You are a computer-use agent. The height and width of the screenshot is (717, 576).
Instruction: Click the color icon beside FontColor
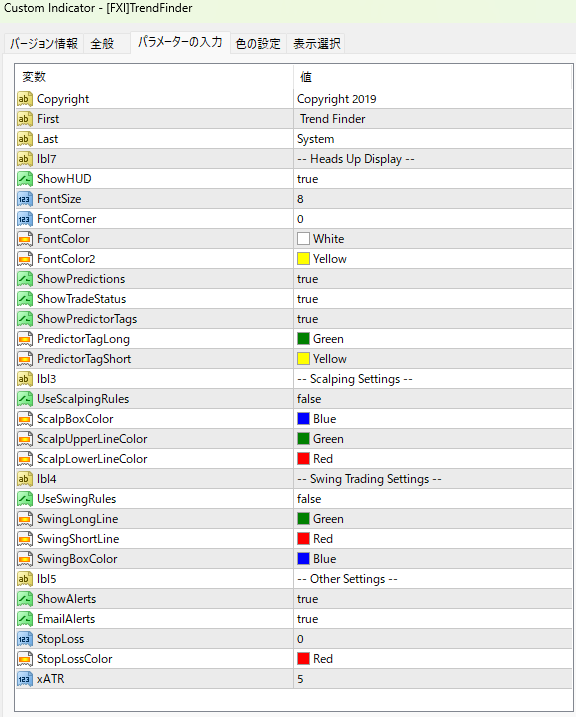(25, 239)
